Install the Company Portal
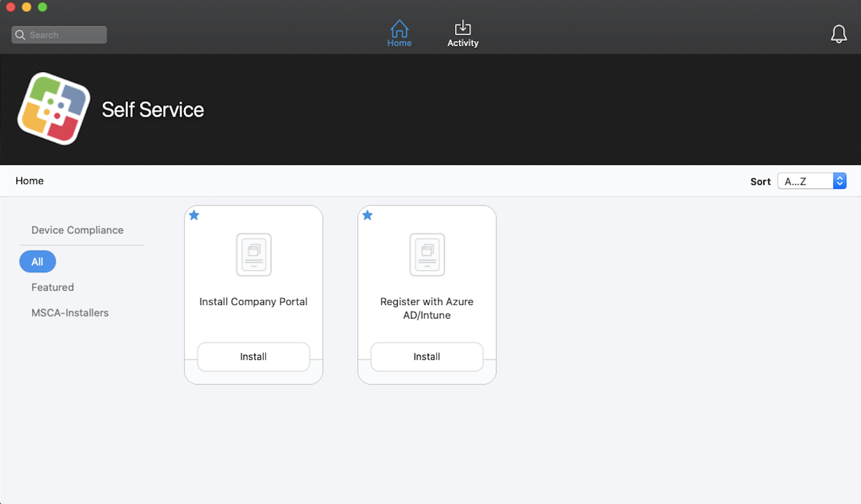This screenshot has height=504, width=861. pos(254,357)
